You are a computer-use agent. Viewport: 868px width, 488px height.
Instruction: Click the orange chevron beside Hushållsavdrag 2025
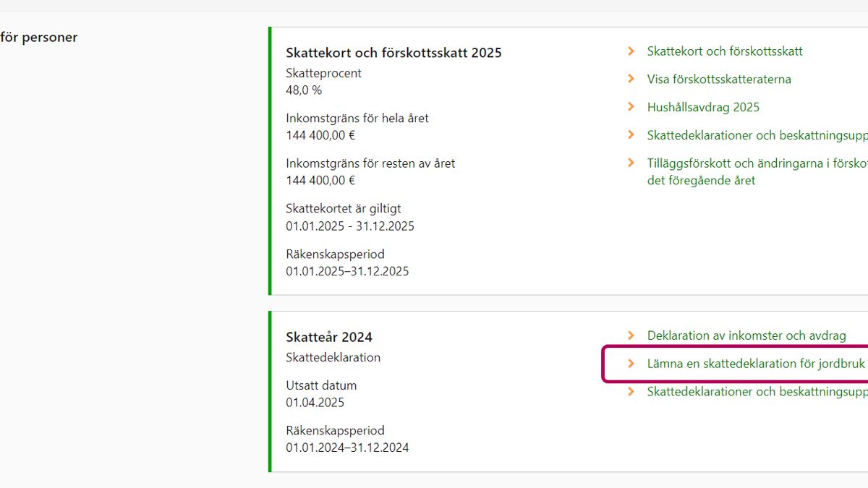pos(631,107)
